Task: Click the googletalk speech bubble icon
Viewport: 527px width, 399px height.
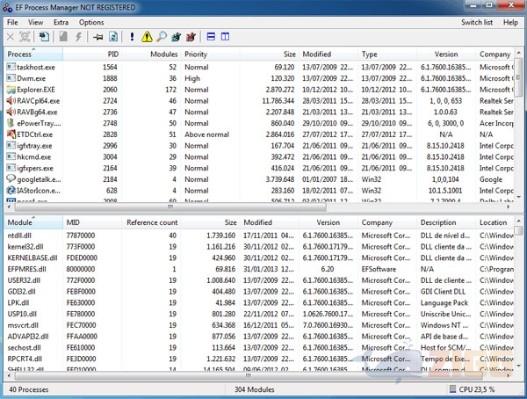Action: pos(11,179)
